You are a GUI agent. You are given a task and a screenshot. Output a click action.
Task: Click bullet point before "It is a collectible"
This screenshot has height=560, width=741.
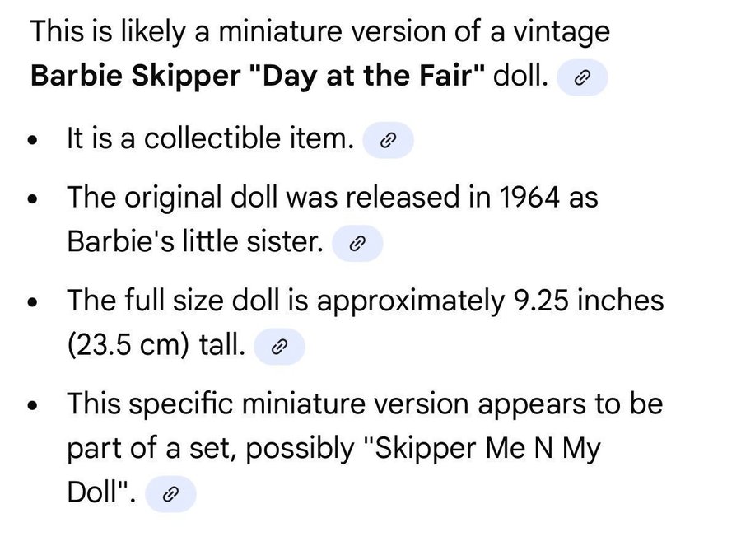click(x=31, y=141)
